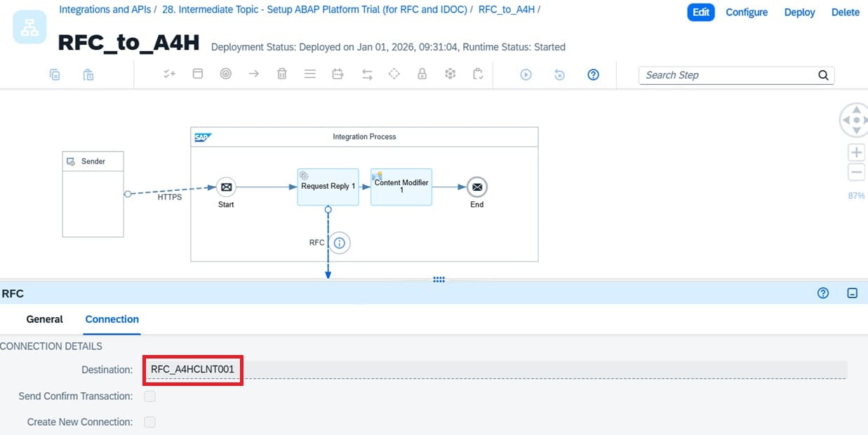Click the Deploy button
This screenshot has height=435, width=868.
pos(799,12)
